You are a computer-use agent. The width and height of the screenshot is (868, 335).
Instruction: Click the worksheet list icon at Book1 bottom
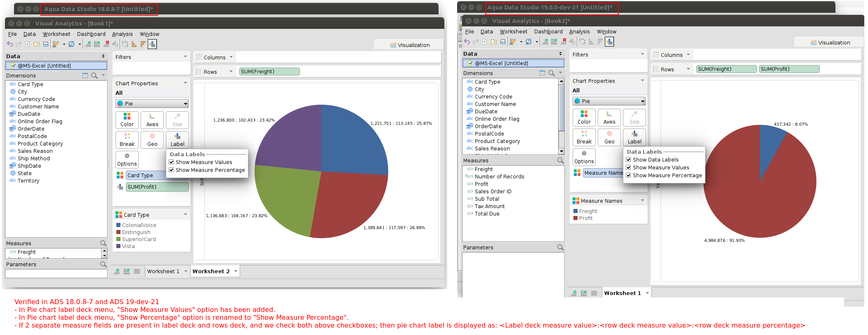[x=137, y=271]
